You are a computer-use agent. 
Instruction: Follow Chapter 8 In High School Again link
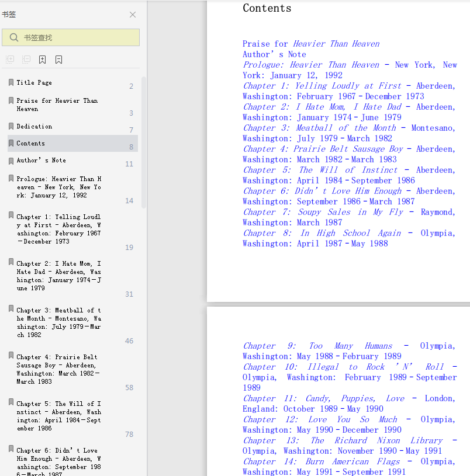coord(349,238)
